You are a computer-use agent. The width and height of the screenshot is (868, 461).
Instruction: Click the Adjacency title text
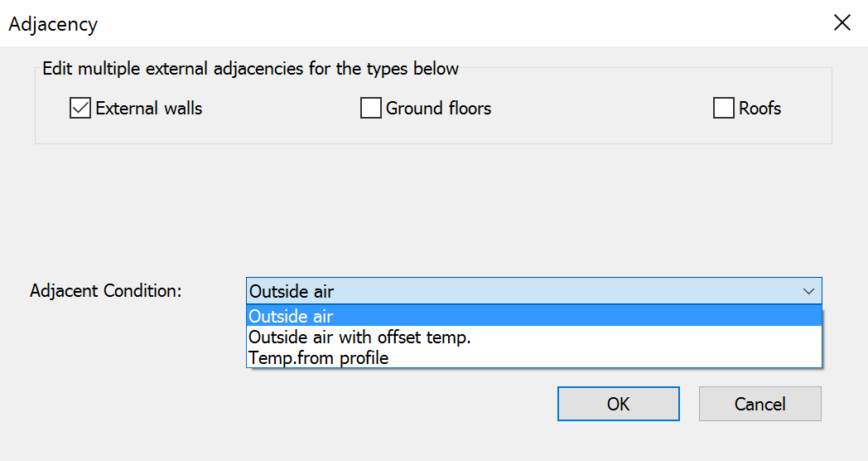(x=53, y=24)
